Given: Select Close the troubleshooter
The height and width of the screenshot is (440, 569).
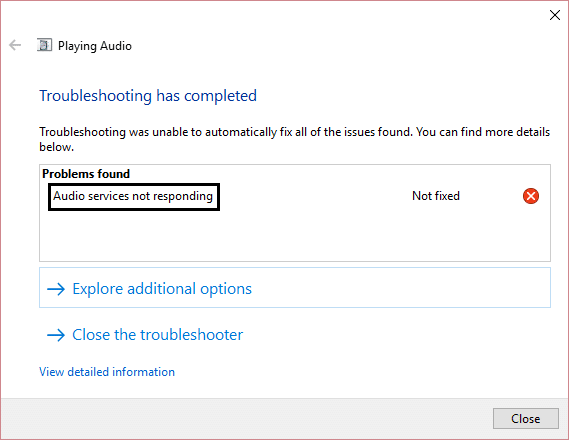Looking at the screenshot, I should 157,335.
